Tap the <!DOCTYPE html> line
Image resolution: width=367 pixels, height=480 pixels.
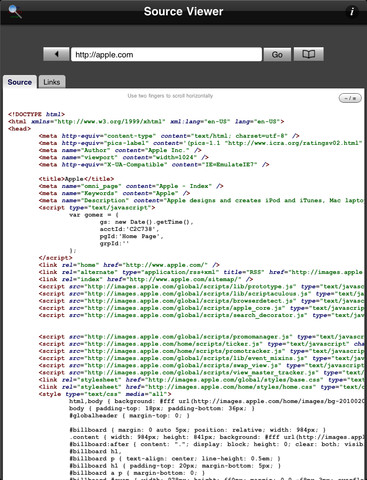point(36,114)
